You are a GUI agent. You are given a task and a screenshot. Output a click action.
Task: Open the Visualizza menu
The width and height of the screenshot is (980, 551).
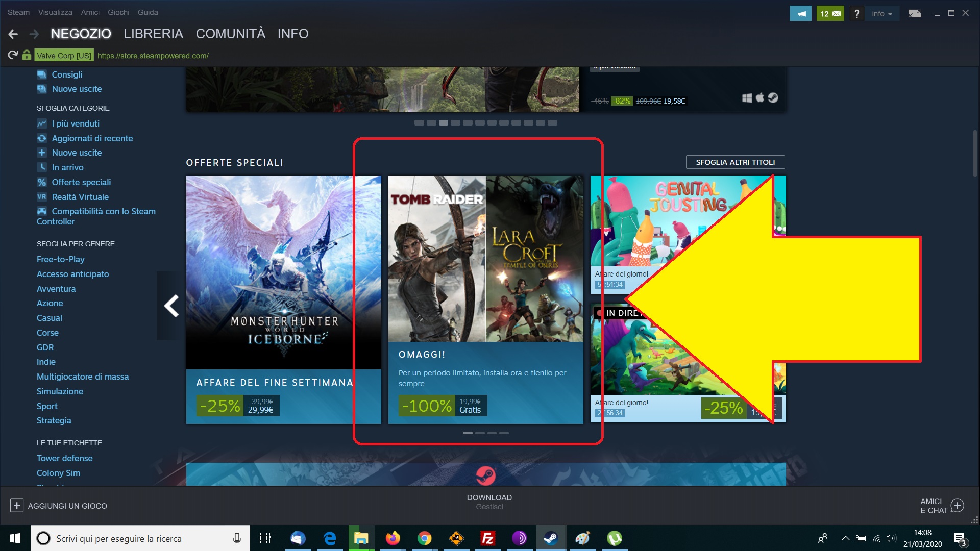(x=55, y=12)
